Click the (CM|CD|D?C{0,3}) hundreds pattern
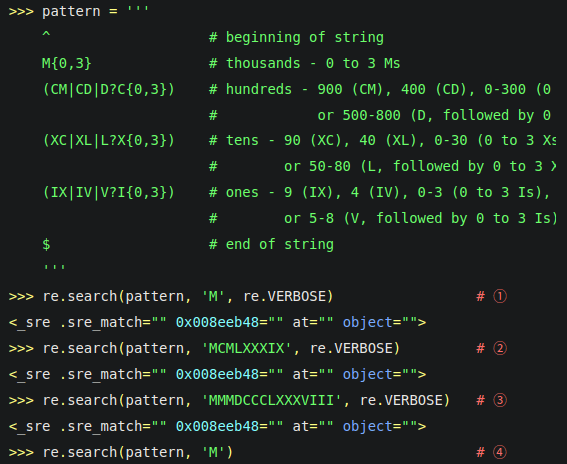Screen dimensions: 567x464 pyautogui.click(x=108, y=90)
